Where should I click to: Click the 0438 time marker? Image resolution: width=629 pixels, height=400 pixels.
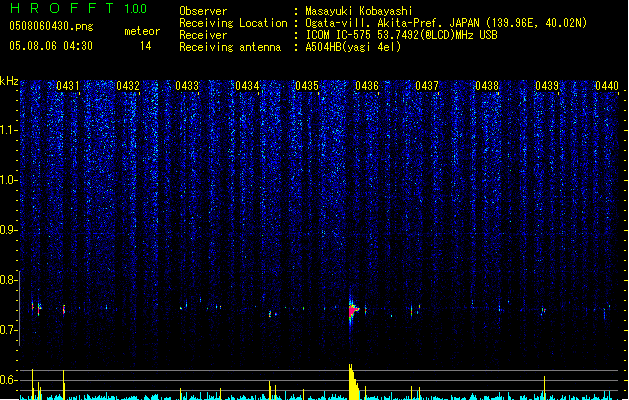[487, 86]
